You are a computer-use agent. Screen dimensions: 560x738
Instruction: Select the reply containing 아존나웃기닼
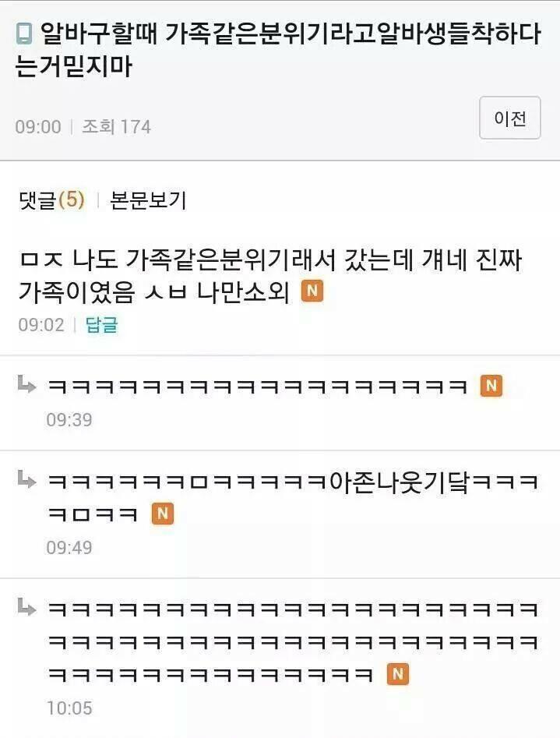(293, 497)
